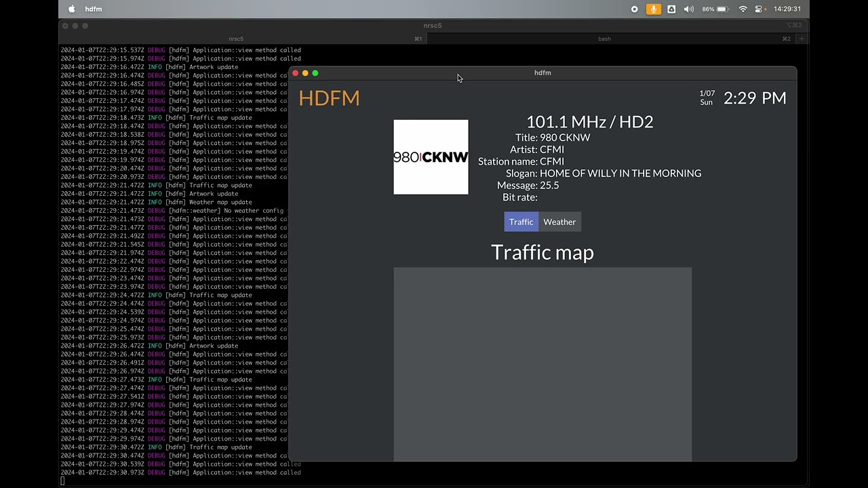Viewport: 868px width, 488px height.
Task: Select the Traffic tab in hdfm
Action: coord(521,222)
